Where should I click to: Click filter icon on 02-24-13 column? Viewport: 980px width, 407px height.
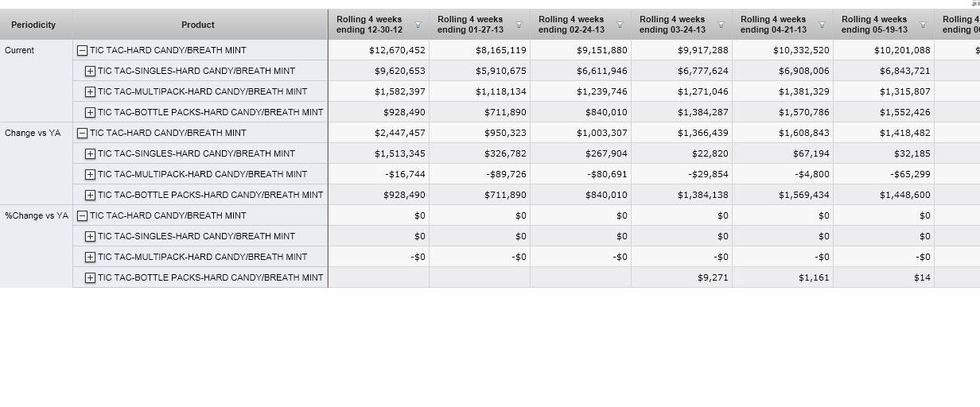pos(620,25)
